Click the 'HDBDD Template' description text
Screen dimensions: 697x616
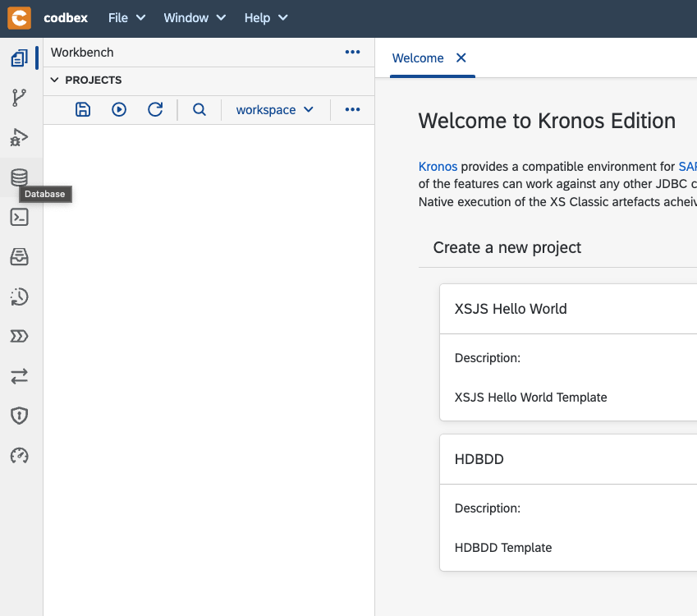point(503,548)
